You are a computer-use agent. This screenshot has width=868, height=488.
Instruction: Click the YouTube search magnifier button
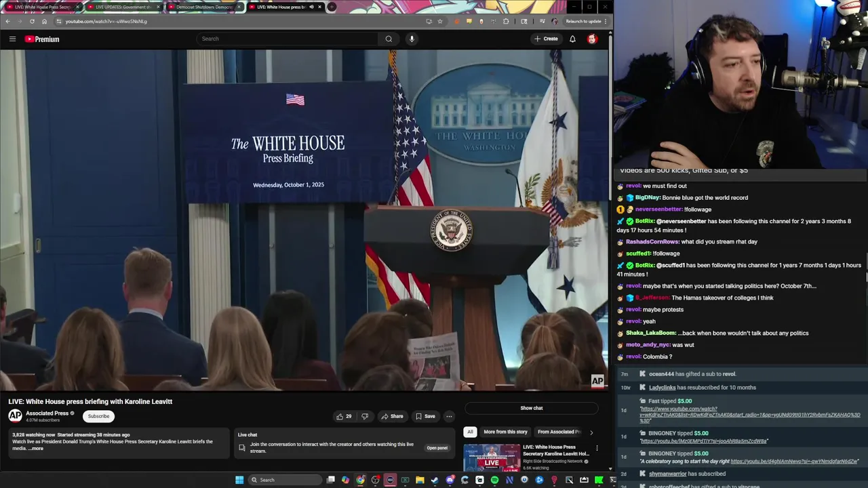(x=389, y=39)
